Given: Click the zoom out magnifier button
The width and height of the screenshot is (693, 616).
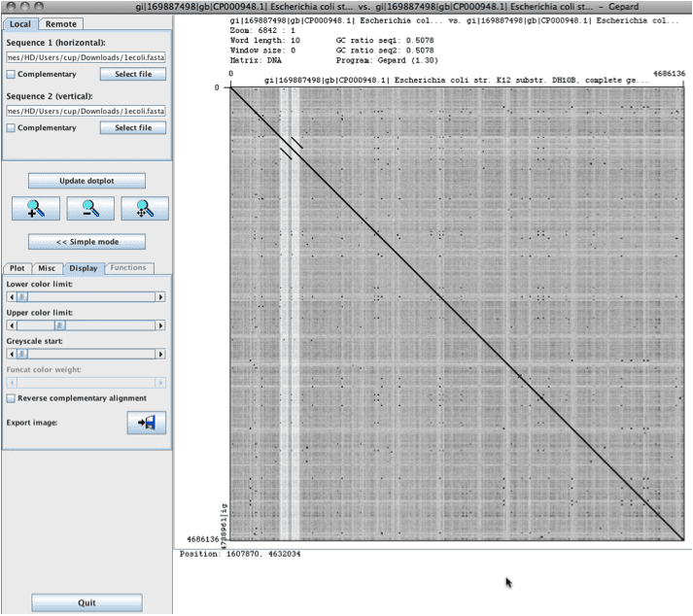Looking at the screenshot, I should (90, 208).
